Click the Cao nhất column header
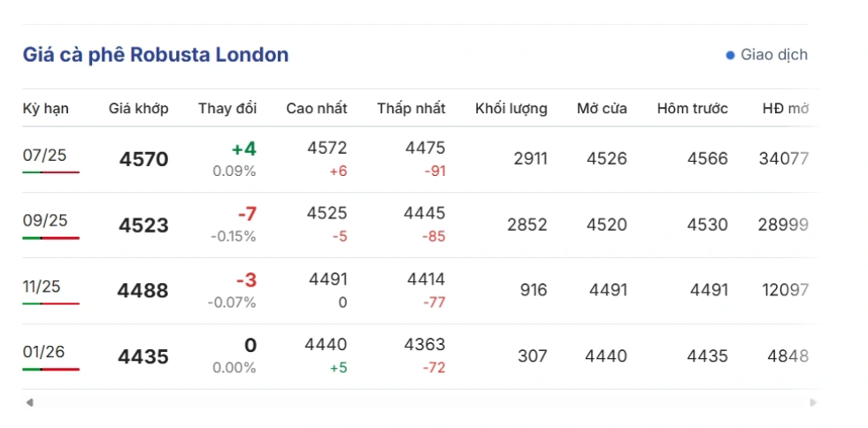The height and width of the screenshot is (428, 868). point(317,109)
